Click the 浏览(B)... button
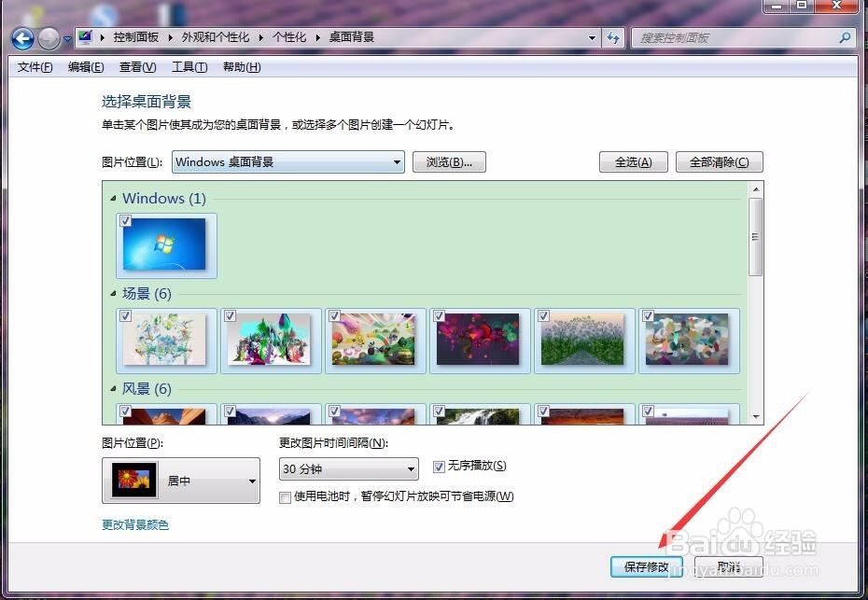This screenshot has width=868, height=600. 449,162
